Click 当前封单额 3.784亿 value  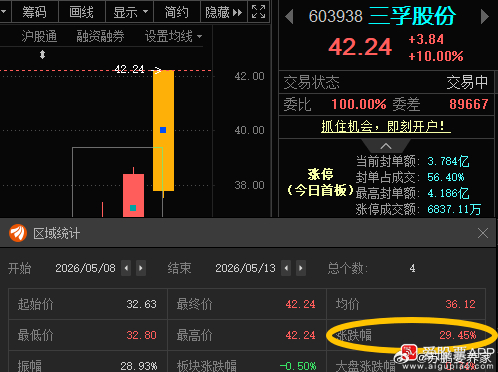(448, 161)
